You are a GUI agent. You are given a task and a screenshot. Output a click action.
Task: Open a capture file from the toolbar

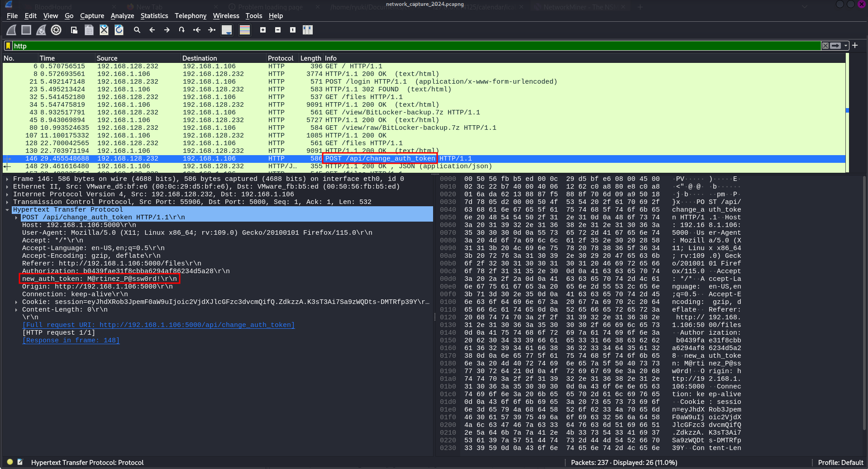pyautogui.click(x=74, y=30)
